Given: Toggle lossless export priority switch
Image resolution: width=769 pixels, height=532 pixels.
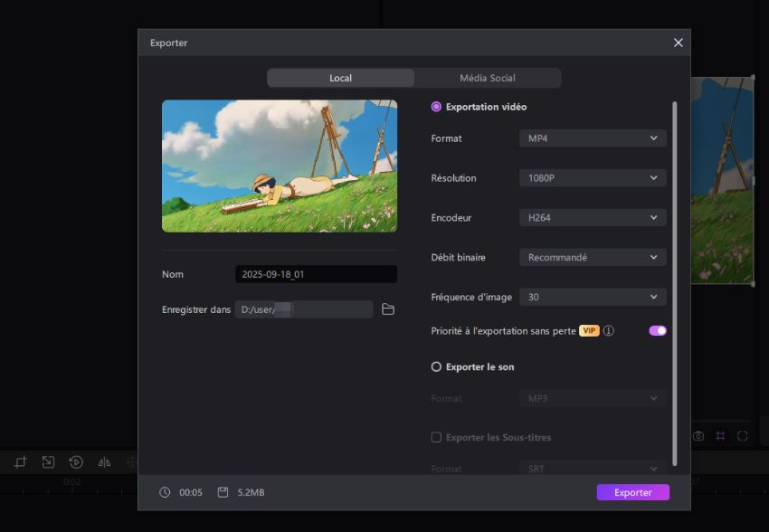Looking at the screenshot, I should pyautogui.click(x=657, y=331).
